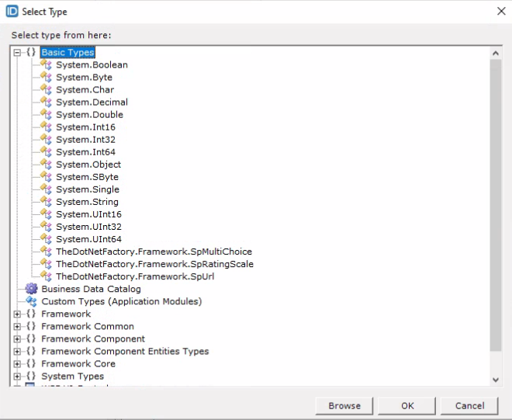This screenshot has width=512, height=420.
Task: Expand the Framework Component node
Action: coord(17,339)
